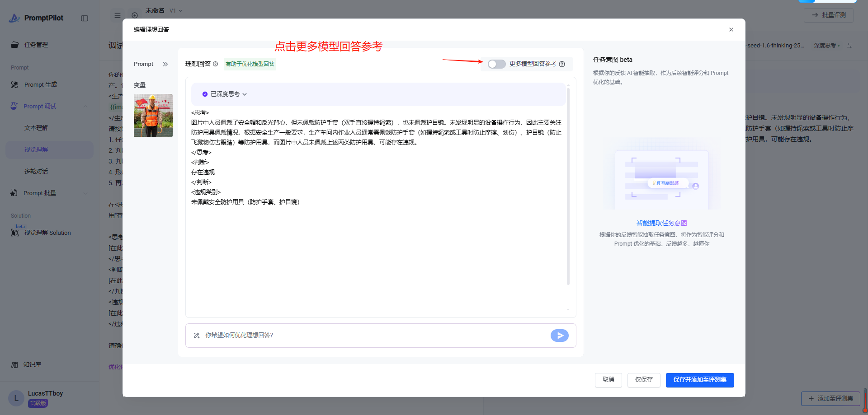This screenshot has height=415, width=868.
Task: Click the 存在违规 line in the answer
Action: (203, 172)
